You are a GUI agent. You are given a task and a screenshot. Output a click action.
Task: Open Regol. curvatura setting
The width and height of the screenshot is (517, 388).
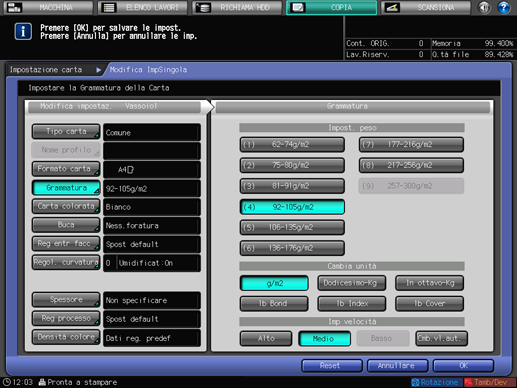coord(66,262)
